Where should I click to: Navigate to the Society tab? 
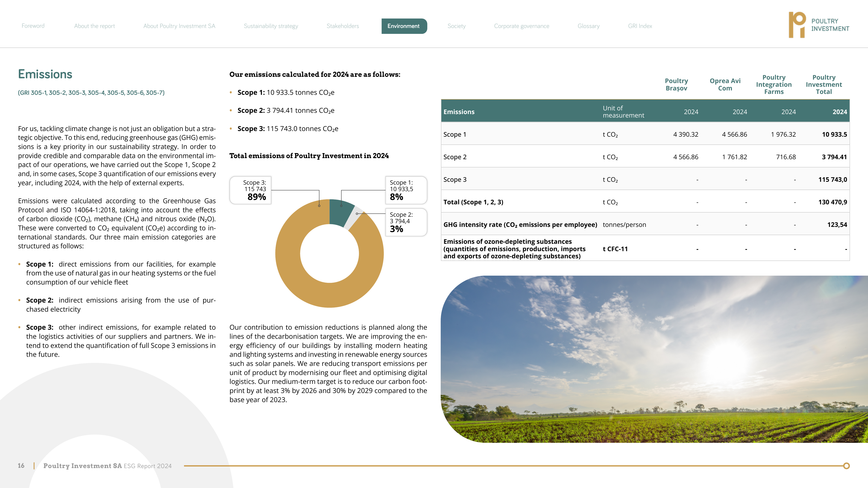[456, 26]
